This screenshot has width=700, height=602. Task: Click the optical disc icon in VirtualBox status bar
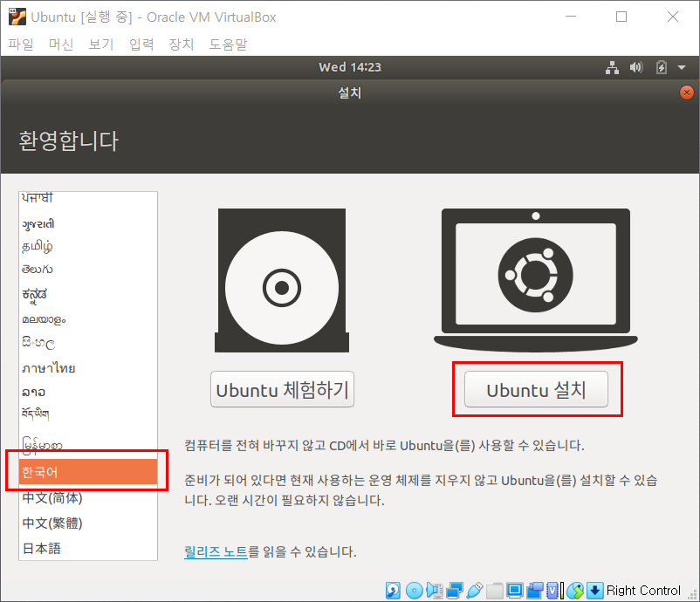point(414,591)
